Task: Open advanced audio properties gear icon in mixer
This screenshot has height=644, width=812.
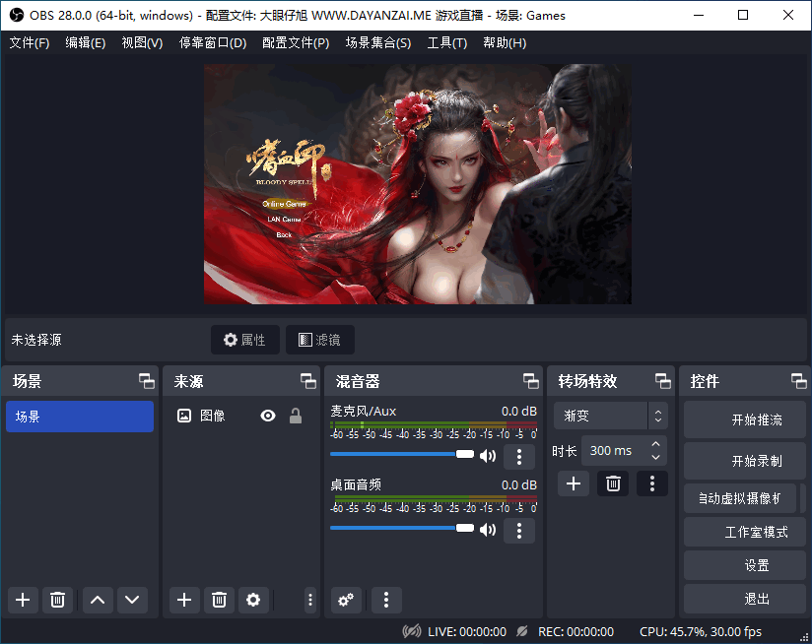Action: tap(345, 600)
